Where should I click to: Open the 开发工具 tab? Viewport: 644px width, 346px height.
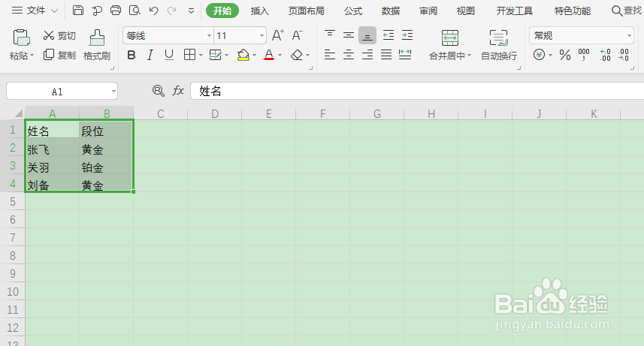pyautogui.click(x=515, y=11)
